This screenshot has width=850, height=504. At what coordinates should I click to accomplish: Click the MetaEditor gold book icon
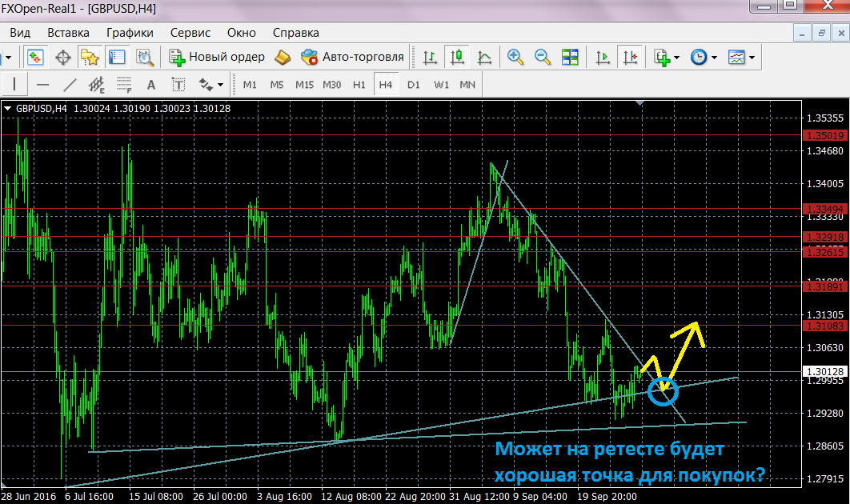[283, 57]
